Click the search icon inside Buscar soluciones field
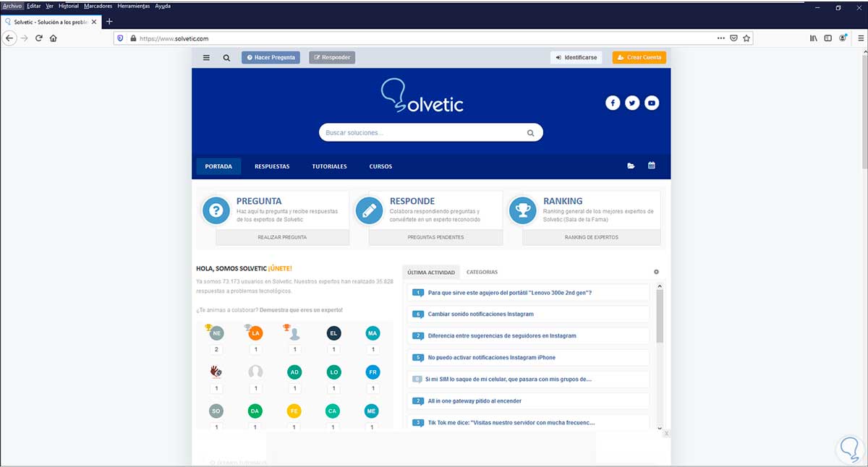Screen dimensions: 868x467 click(530, 133)
